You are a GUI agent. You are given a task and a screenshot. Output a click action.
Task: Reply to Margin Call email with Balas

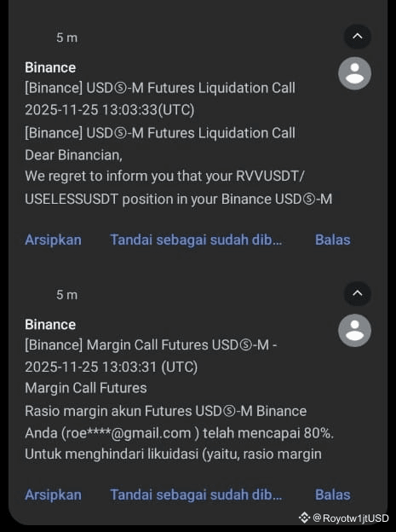click(333, 494)
